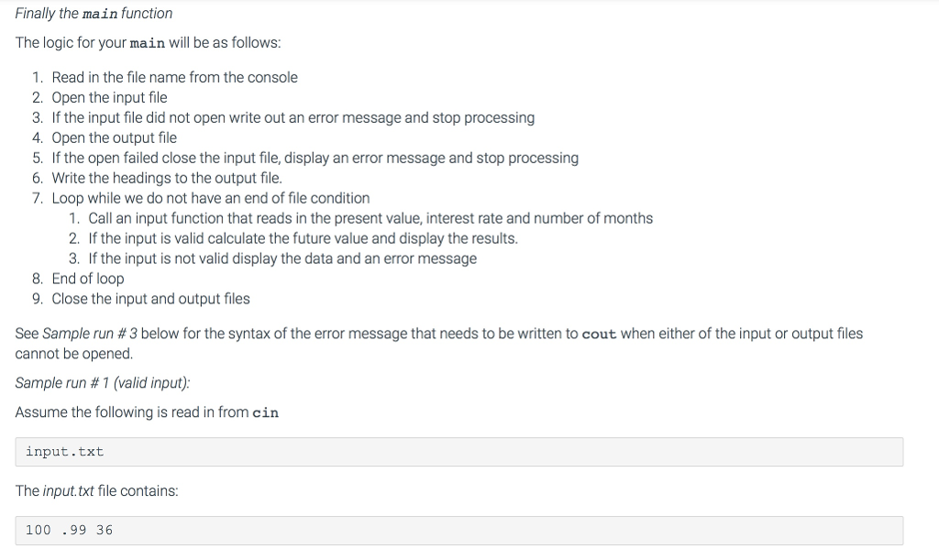Screen dimensions: 939x560
Task: Click "Close the input and output files"
Action: pos(150,300)
